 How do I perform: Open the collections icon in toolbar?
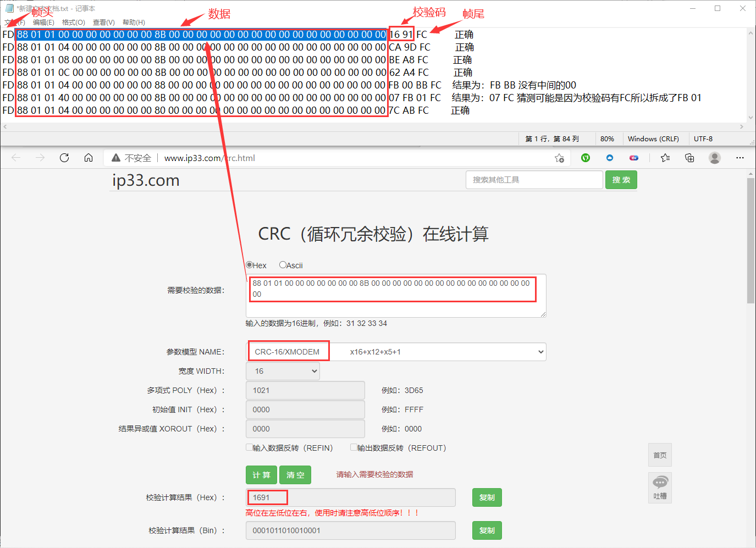click(689, 158)
